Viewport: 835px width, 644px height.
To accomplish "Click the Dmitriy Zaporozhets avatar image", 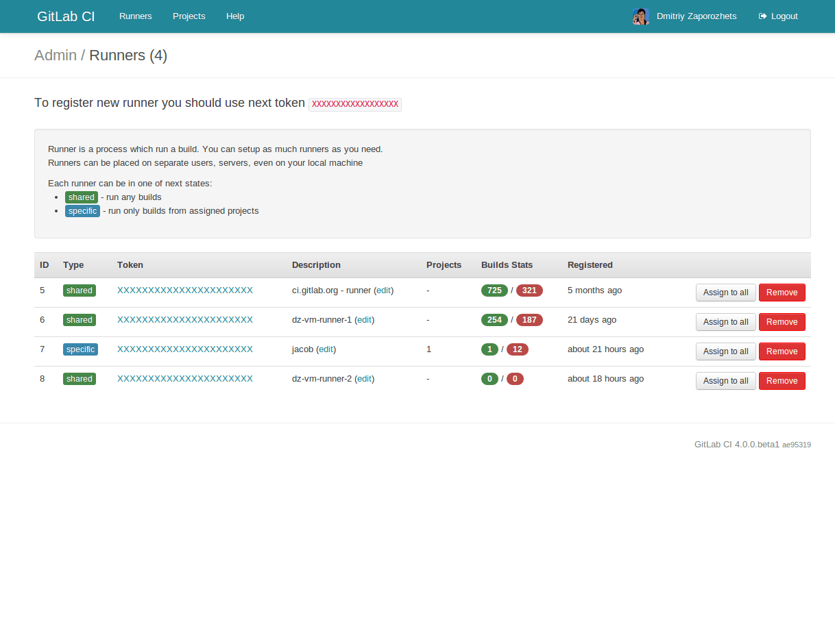I will (x=640, y=16).
